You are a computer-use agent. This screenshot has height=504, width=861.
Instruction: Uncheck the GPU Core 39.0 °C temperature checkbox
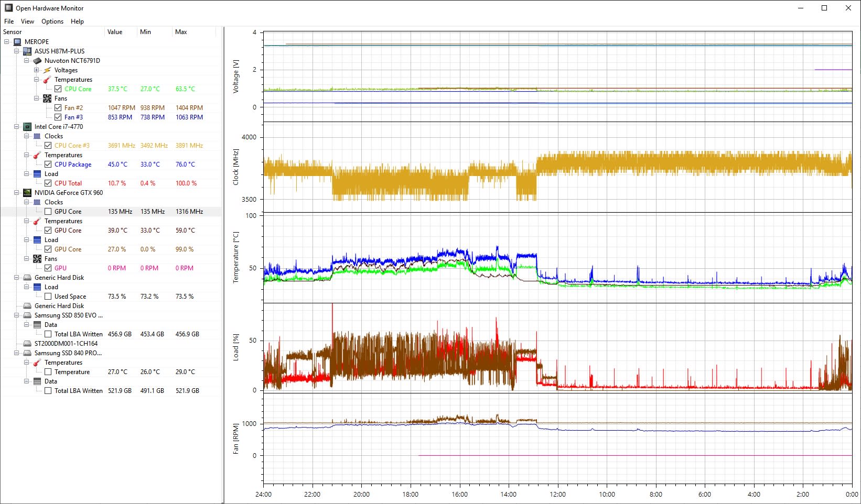(48, 231)
